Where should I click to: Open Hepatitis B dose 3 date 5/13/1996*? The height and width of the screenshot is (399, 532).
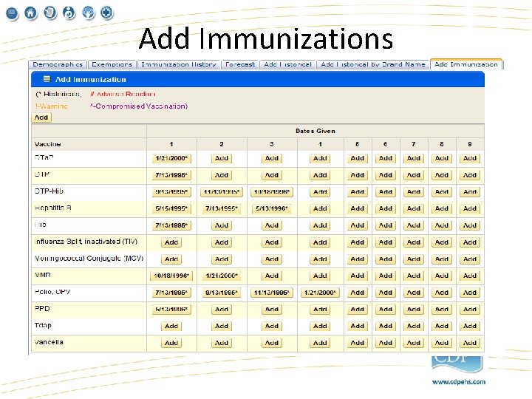coord(272,208)
